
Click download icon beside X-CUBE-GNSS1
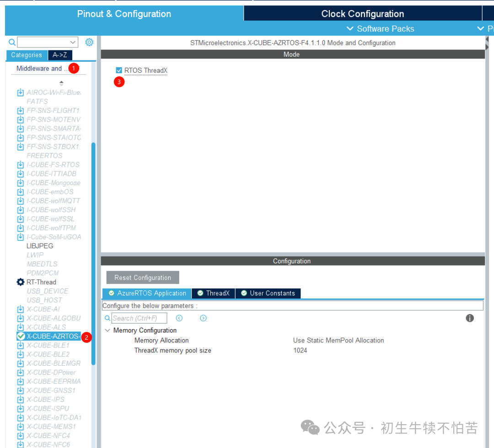tap(21, 390)
